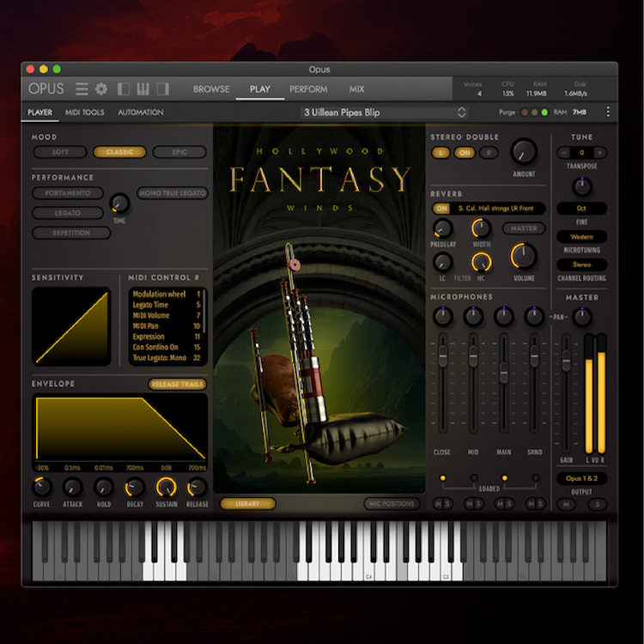
Task: Click the reverb Master button
Action: pyautogui.click(x=524, y=228)
